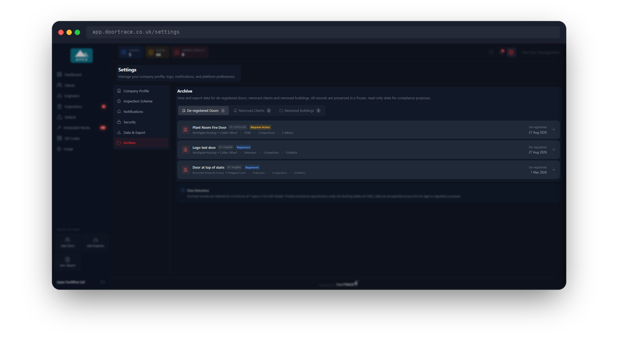This screenshot has height=364, width=618.
Task: Click the door icon beside Plant Room Fire Door
Action: [185, 130]
